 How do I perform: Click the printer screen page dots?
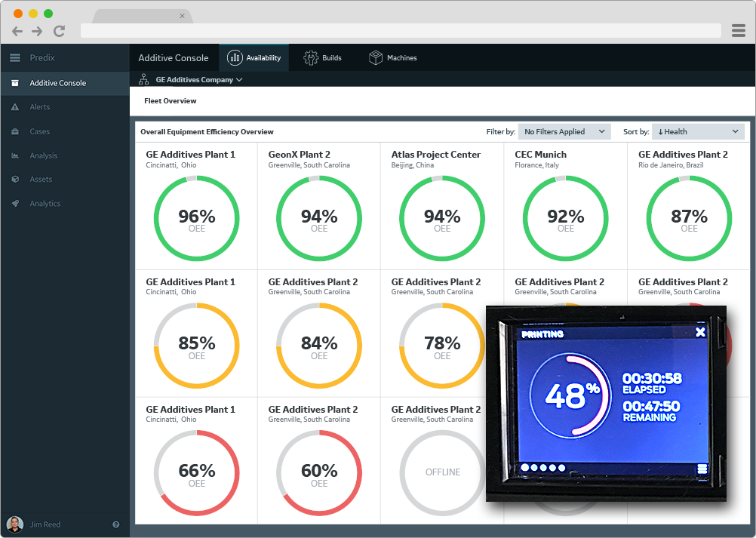pos(543,468)
